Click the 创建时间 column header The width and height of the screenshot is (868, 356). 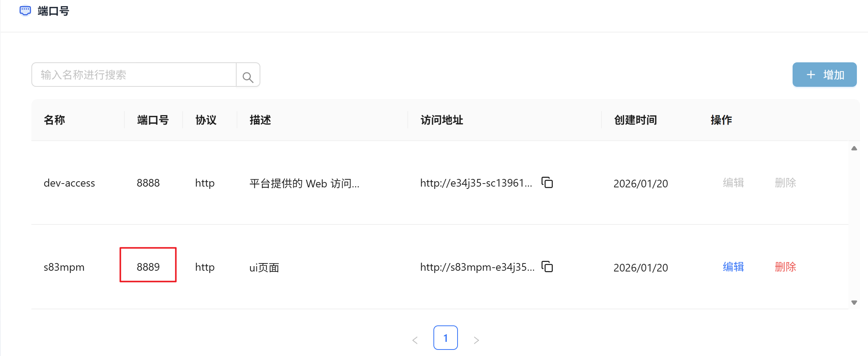click(636, 120)
